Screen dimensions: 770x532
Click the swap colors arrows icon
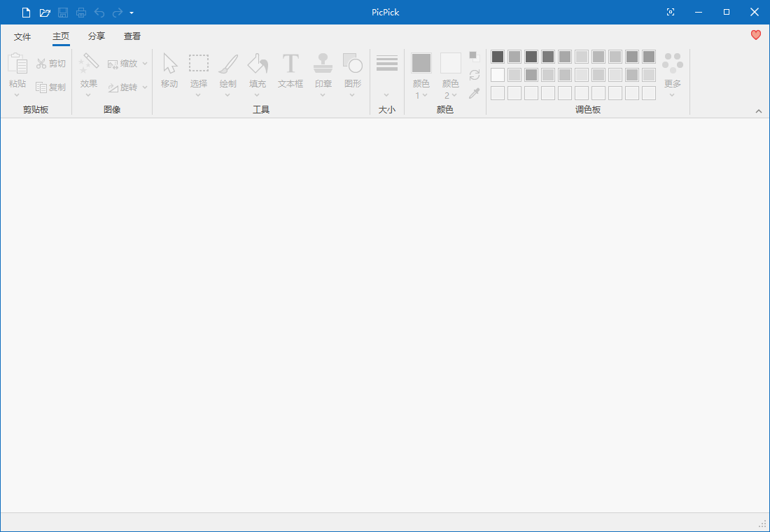pyautogui.click(x=475, y=75)
